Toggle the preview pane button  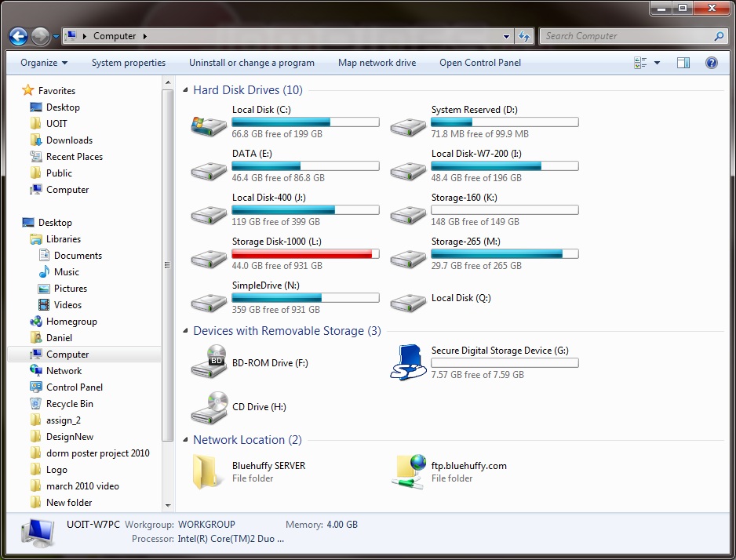[x=683, y=63]
